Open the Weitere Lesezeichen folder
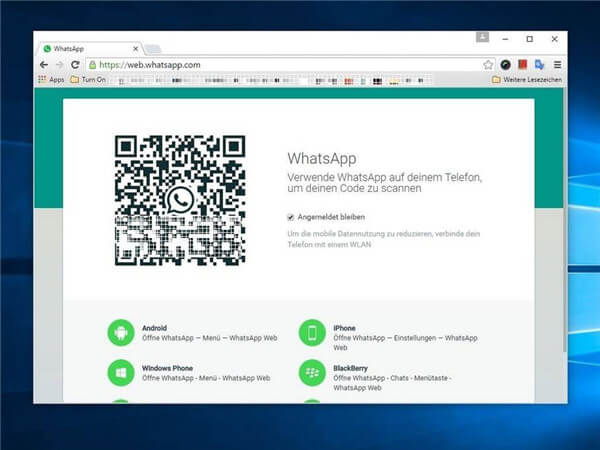The width and height of the screenshot is (600, 450). coord(527,80)
